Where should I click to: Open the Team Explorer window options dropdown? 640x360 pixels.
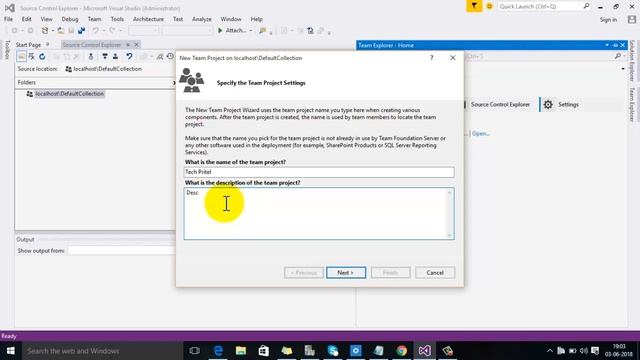[x=607, y=45]
